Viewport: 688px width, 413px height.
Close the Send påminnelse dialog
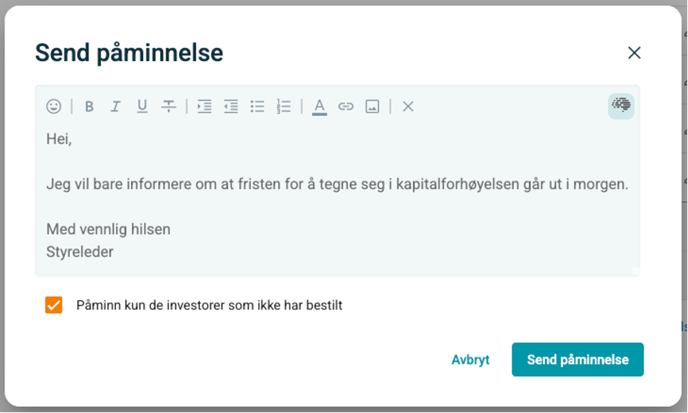click(634, 53)
